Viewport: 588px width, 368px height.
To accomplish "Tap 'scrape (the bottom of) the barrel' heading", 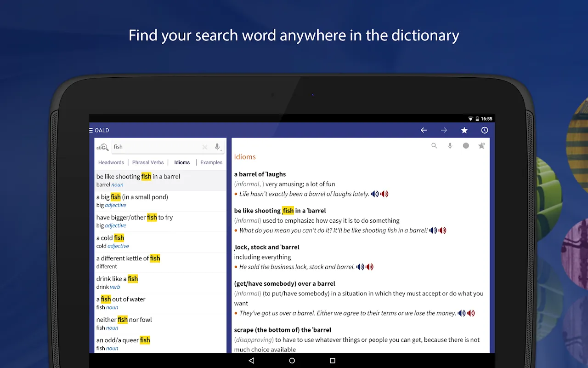I will [x=283, y=330].
